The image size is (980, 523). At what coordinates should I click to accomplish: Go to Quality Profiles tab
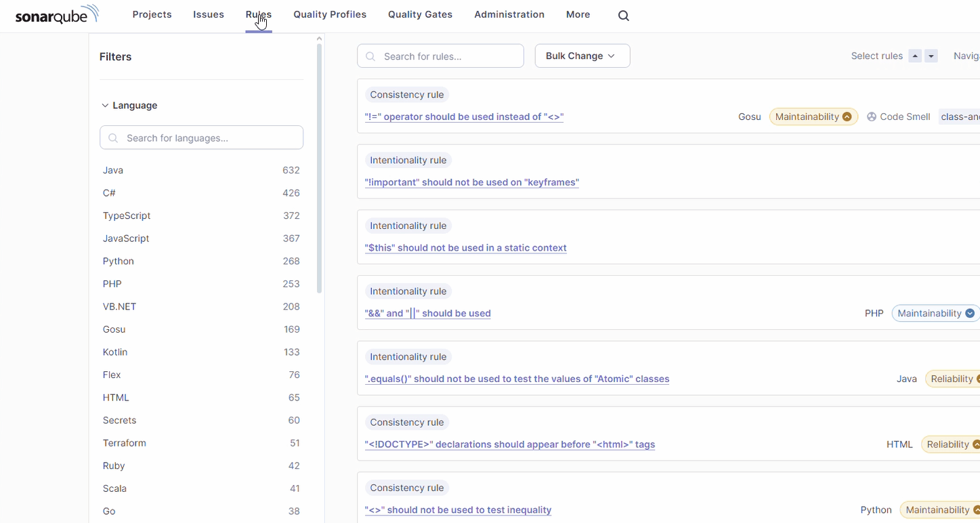click(x=330, y=15)
